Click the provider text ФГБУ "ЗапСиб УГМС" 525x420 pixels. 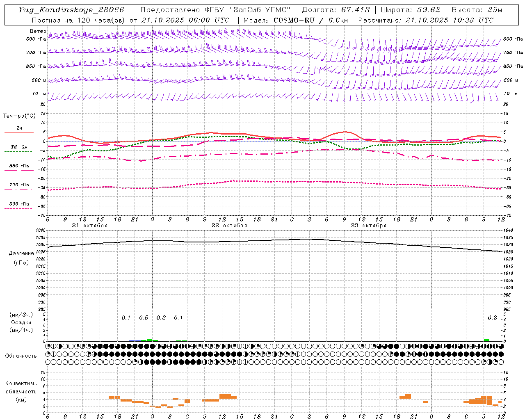(x=247, y=10)
